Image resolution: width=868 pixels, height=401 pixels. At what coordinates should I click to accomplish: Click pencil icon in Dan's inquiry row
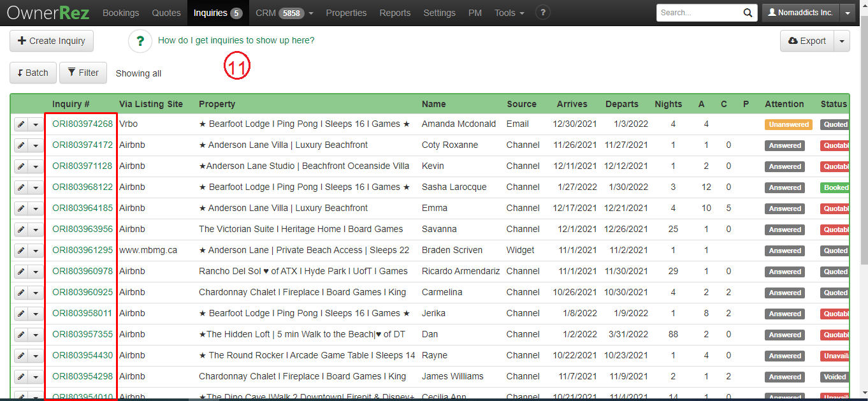pyautogui.click(x=21, y=335)
